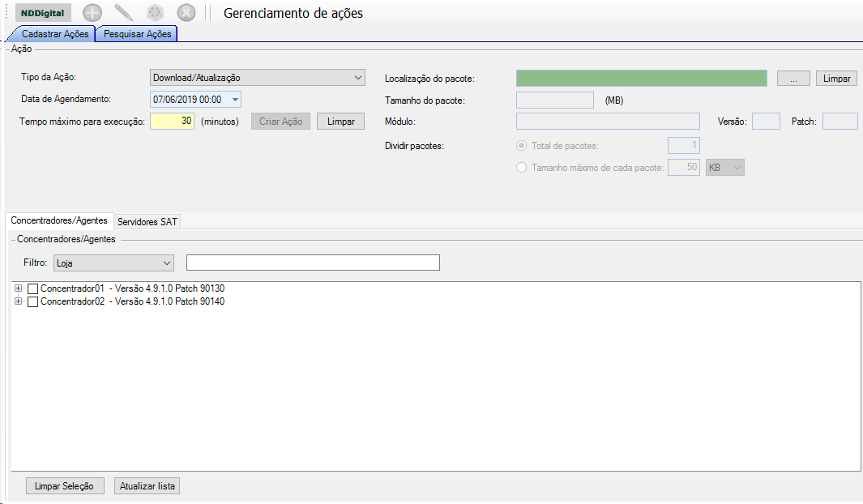Click the NDDigital logo button

coord(43,13)
